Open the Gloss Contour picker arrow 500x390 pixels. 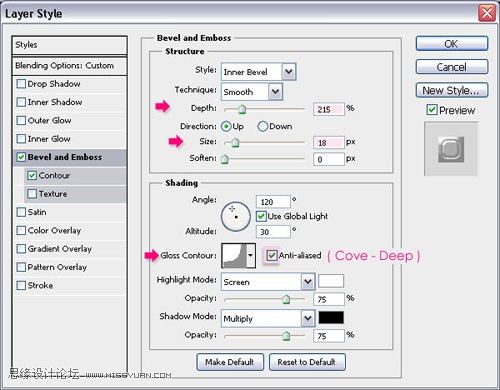[x=251, y=255]
